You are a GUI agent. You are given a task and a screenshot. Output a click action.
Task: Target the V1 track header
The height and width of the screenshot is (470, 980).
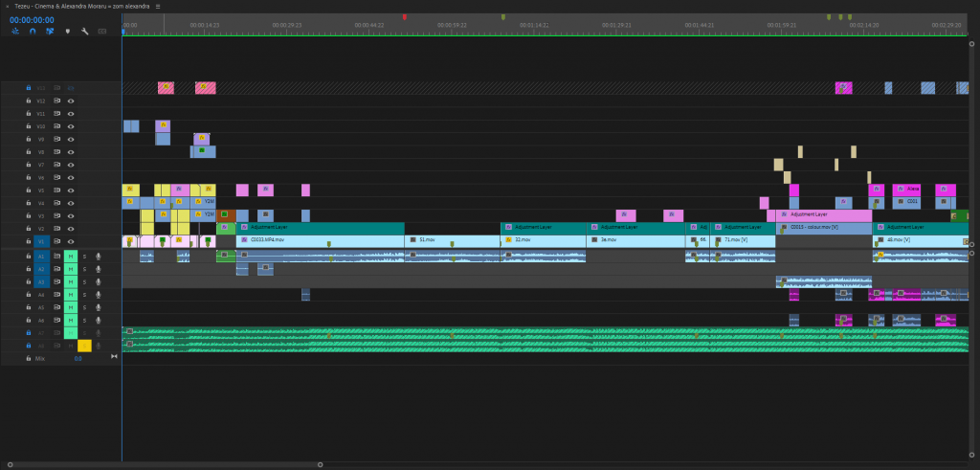coord(41,241)
